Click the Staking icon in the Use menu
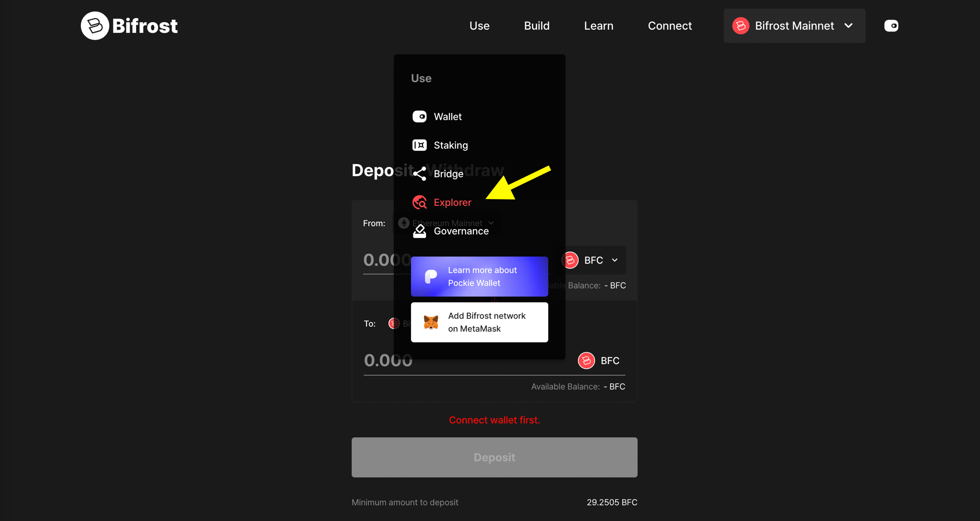The height and width of the screenshot is (521, 980). tap(419, 145)
